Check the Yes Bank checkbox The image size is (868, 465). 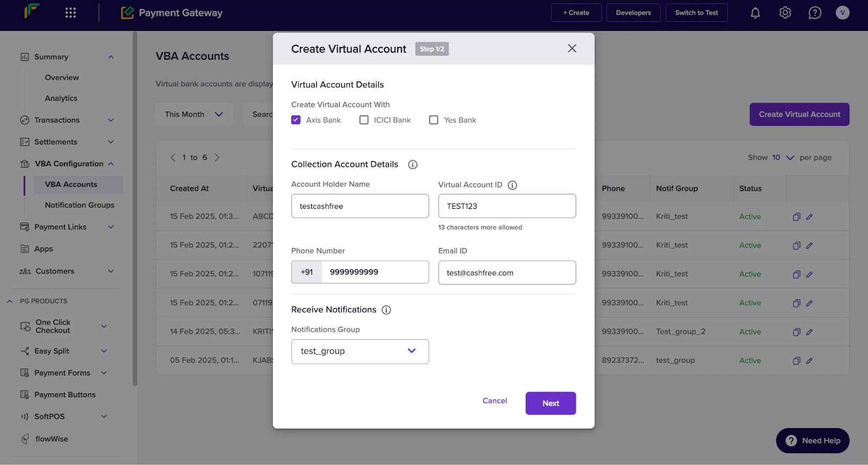[433, 120]
